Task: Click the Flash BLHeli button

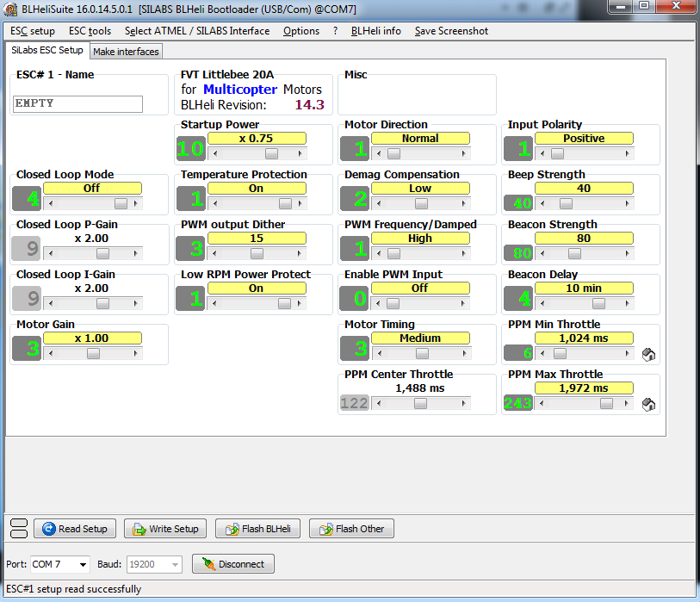Action: [257, 529]
